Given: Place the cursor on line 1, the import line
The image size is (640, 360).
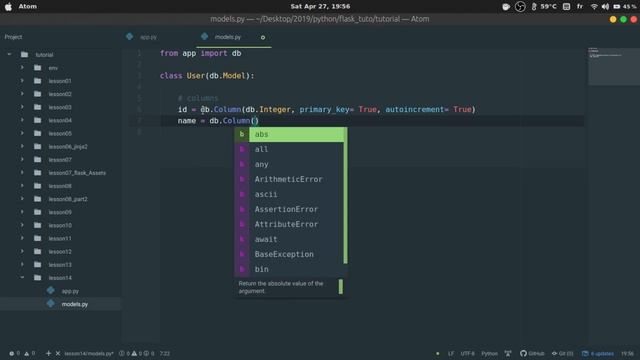Looking at the screenshot, I should tap(200, 53).
